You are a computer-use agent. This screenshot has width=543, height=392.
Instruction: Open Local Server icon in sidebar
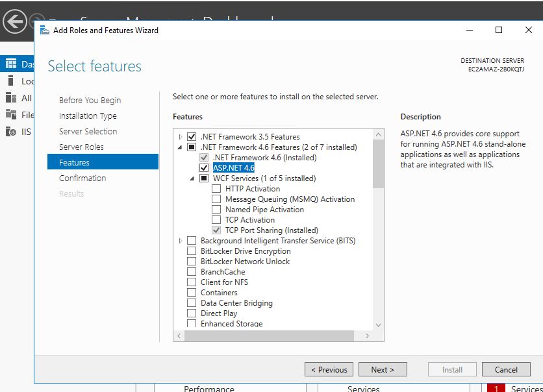click(11, 81)
